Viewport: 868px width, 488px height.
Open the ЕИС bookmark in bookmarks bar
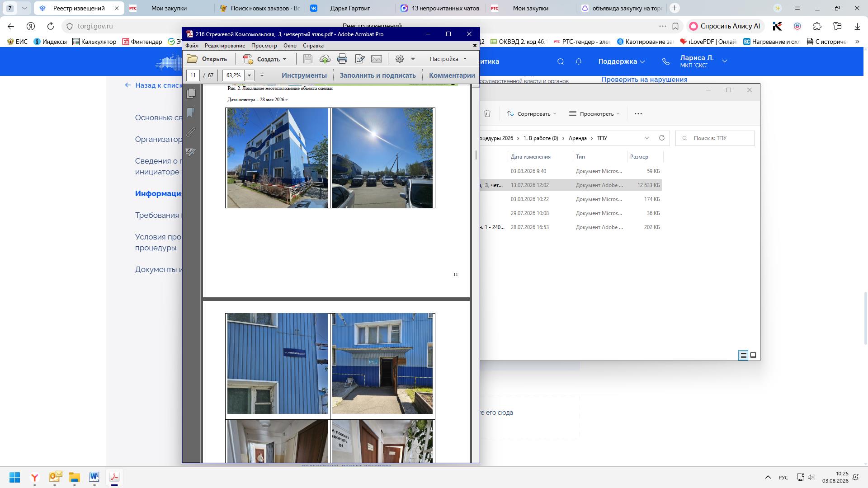click(18, 42)
